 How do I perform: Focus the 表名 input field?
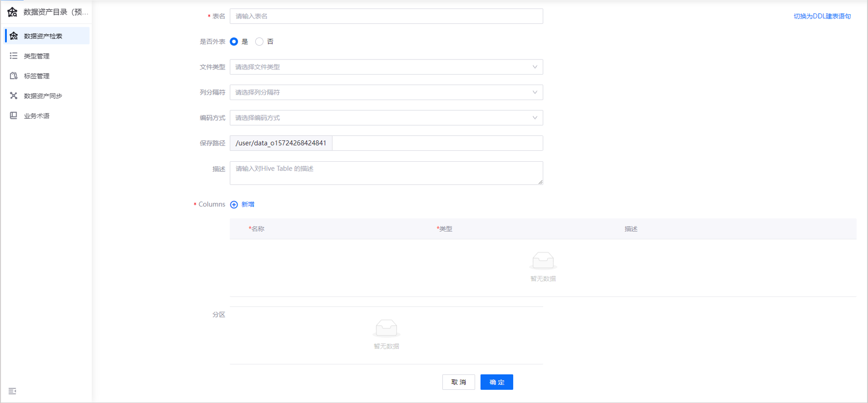click(386, 16)
